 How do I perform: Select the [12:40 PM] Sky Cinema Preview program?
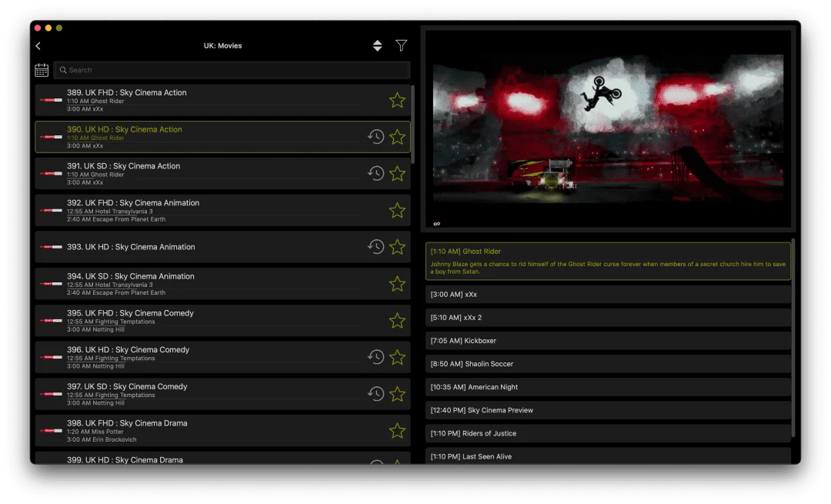(608, 410)
